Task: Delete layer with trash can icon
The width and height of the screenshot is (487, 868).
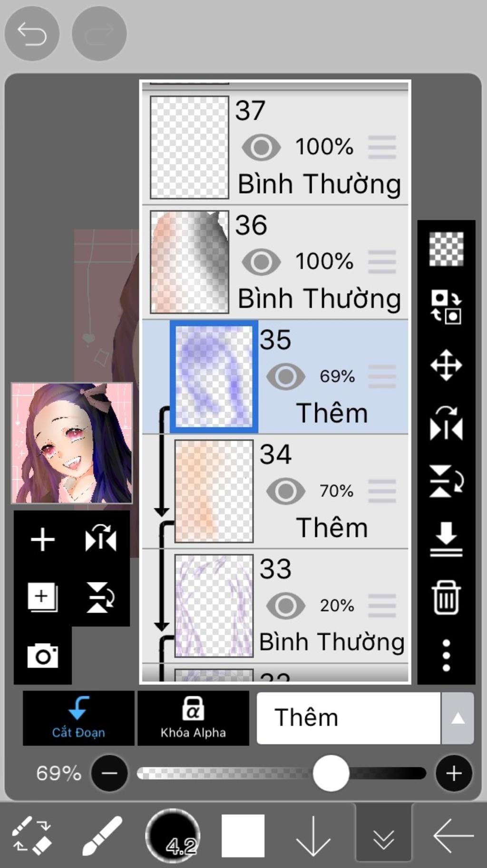Action: click(x=446, y=598)
